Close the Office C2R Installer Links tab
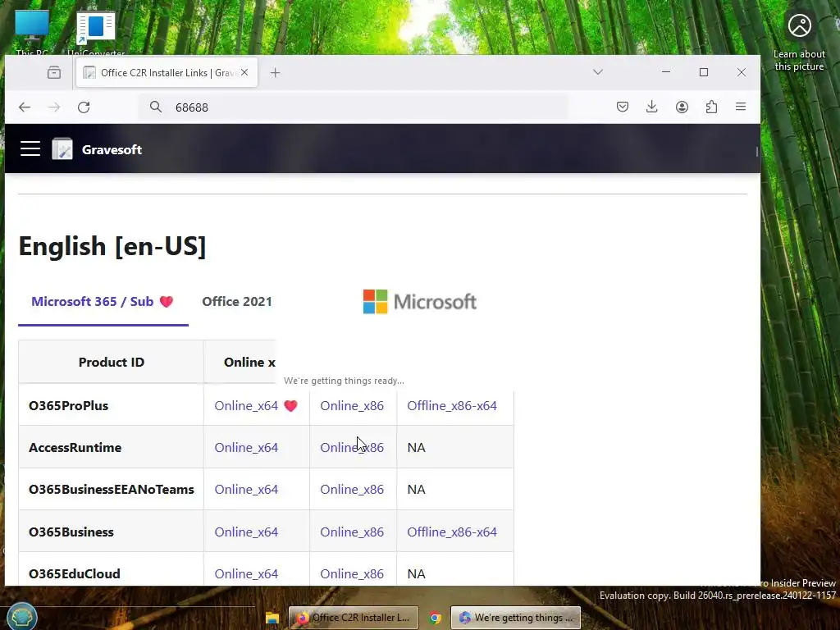 [x=244, y=72]
